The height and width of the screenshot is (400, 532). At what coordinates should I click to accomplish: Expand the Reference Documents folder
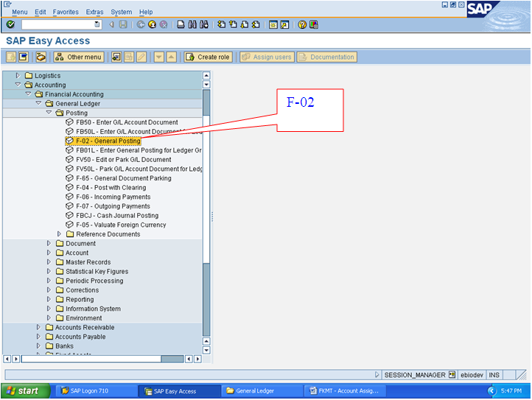(59, 234)
